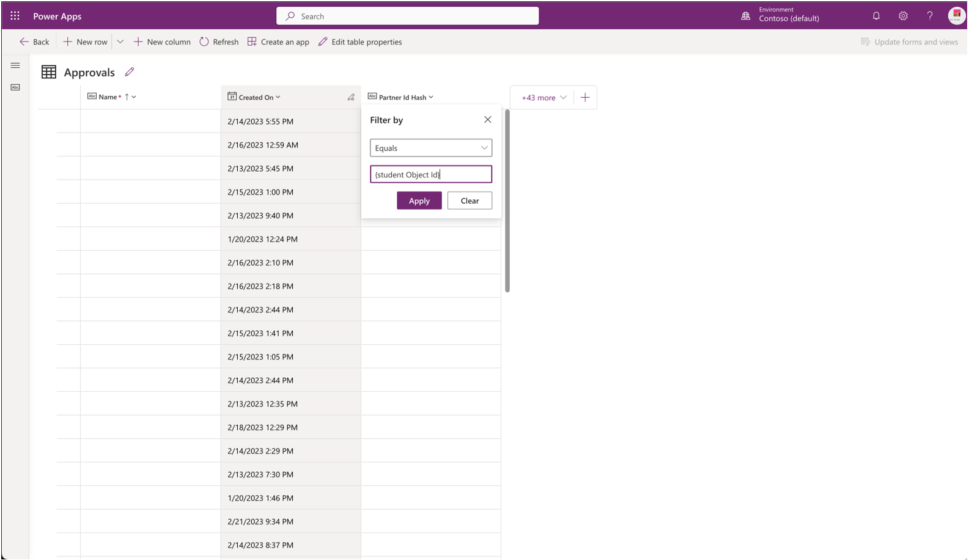This screenshot has width=969, height=560.
Task: Select cell 2/14/2023 2:29 PM
Action: point(291,451)
